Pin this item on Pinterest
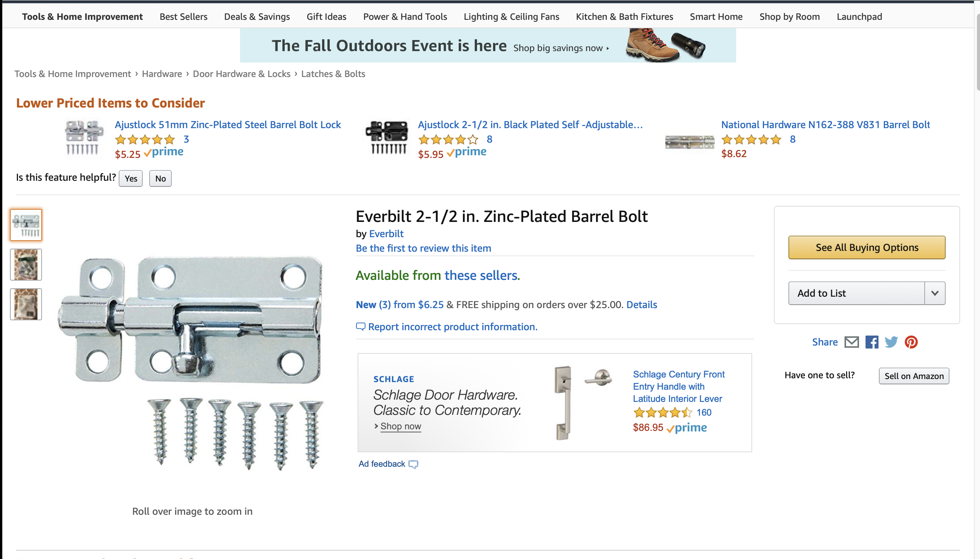The width and height of the screenshot is (980, 559). click(911, 342)
